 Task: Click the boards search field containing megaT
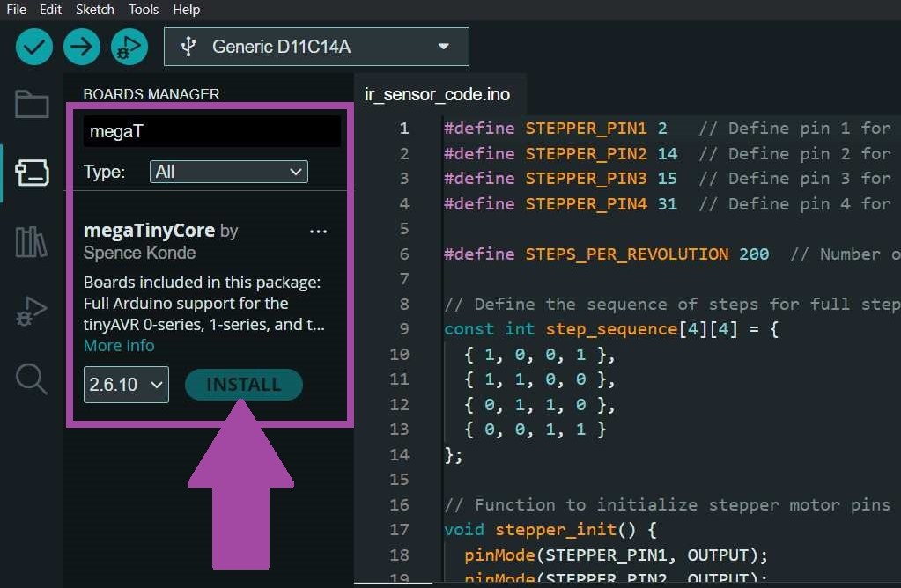(x=211, y=132)
